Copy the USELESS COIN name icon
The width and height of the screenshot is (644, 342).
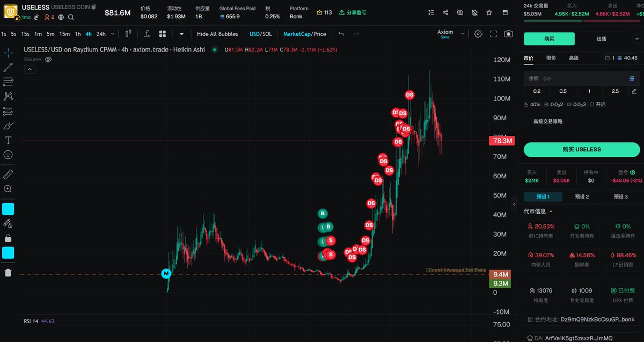(x=94, y=7)
